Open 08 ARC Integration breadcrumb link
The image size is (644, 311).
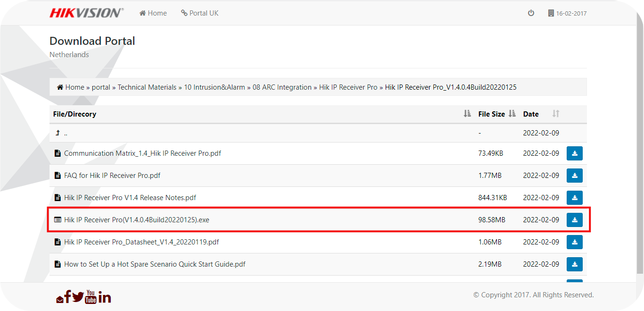click(x=282, y=87)
